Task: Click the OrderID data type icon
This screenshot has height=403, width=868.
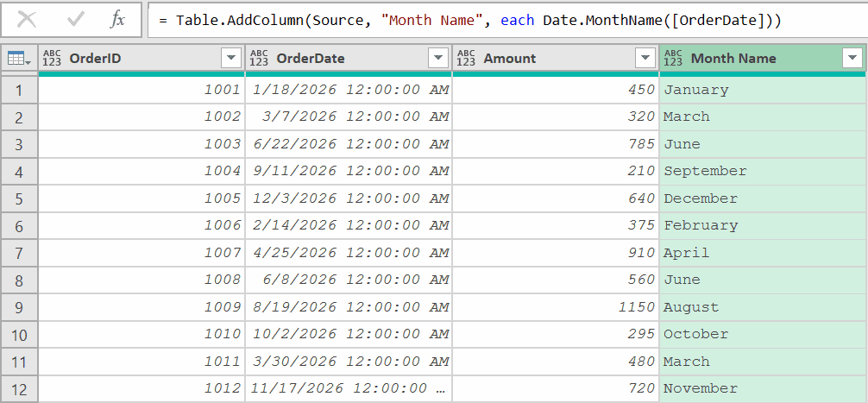Action: tap(52, 59)
